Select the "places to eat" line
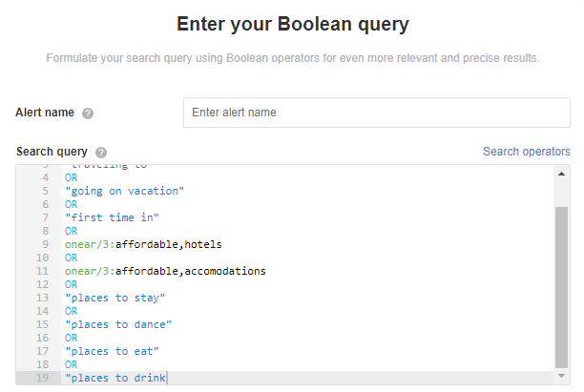This screenshot has width=584, height=392. click(112, 351)
